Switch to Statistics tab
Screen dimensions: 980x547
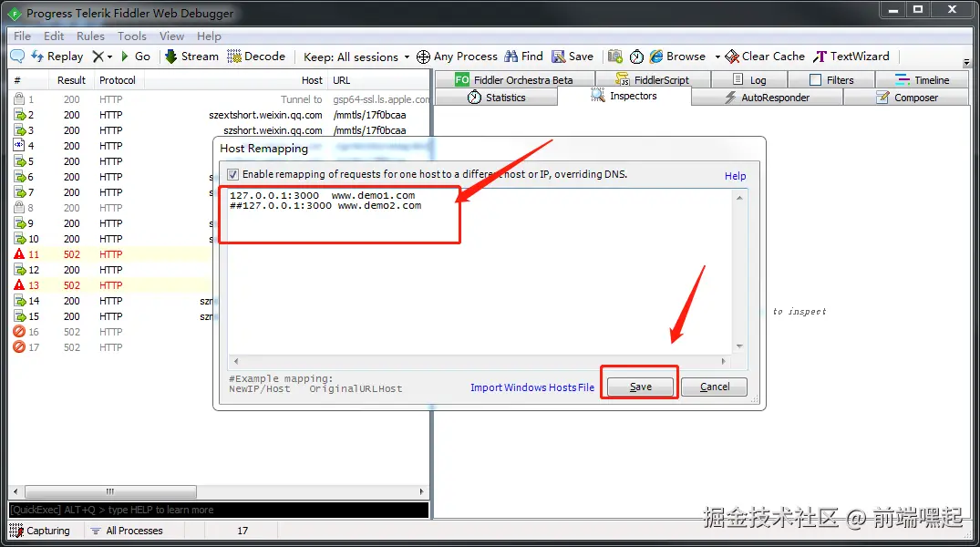(x=496, y=98)
